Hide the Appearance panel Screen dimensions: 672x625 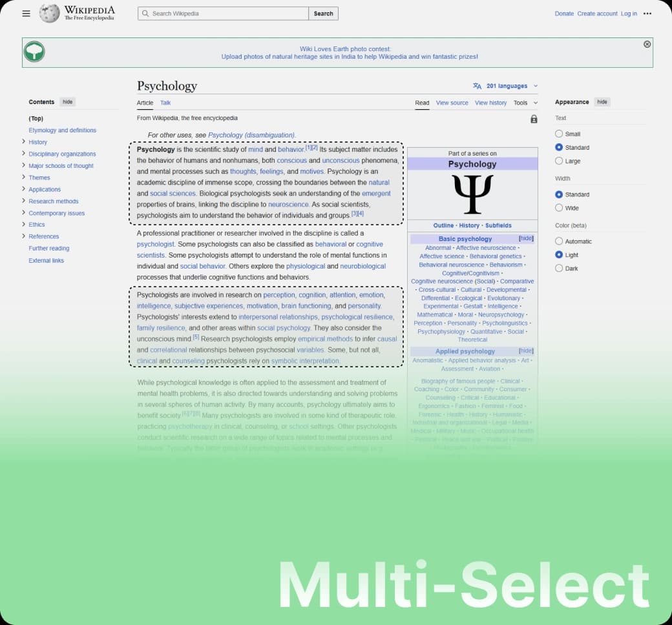tap(602, 102)
